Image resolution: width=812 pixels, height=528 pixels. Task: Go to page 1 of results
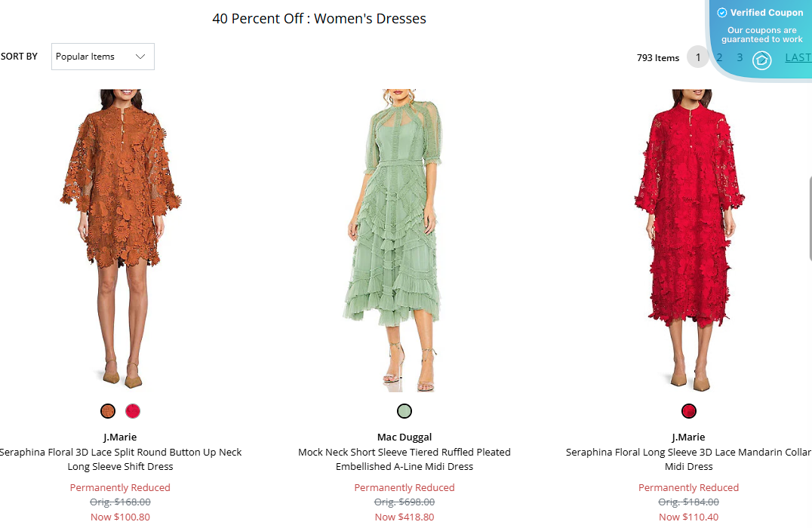tap(698, 57)
